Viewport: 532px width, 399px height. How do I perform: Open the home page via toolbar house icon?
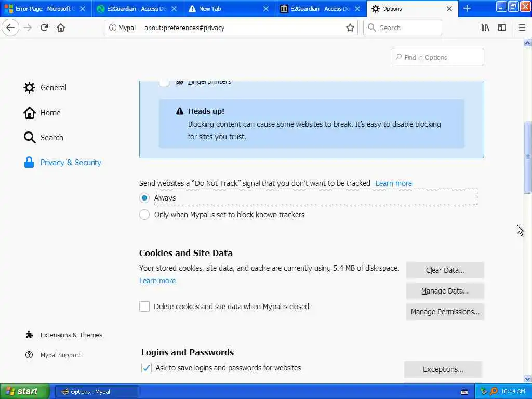tap(61, 28)
